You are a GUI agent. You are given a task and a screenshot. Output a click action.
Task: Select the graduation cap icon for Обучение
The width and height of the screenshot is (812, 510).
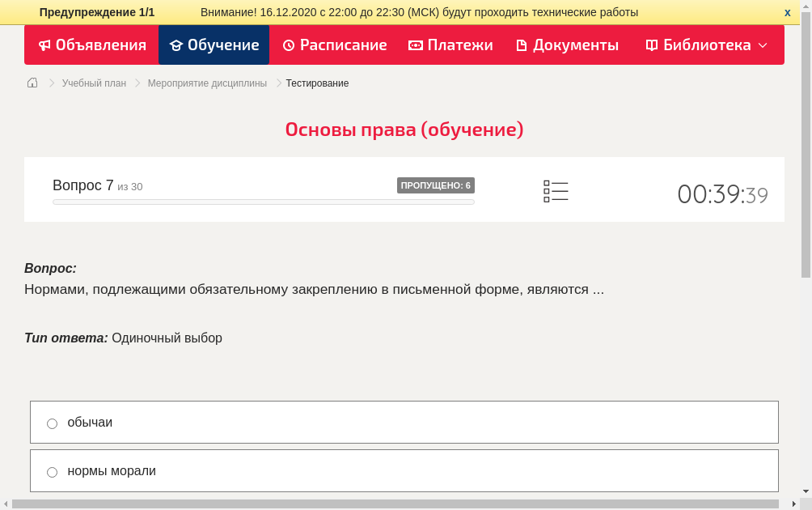176,45
